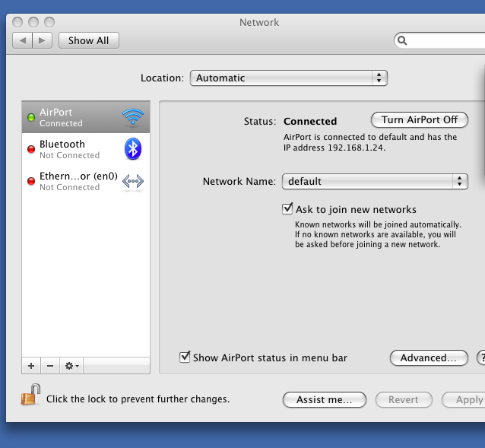
Task: Click the AirPort Wi-Fi signal icon
Action: tap(133, 117)
